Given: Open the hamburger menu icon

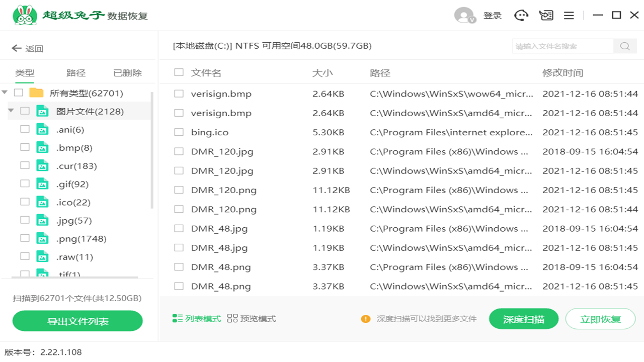Looking at the screenshot, I should [x=569, y=16].
